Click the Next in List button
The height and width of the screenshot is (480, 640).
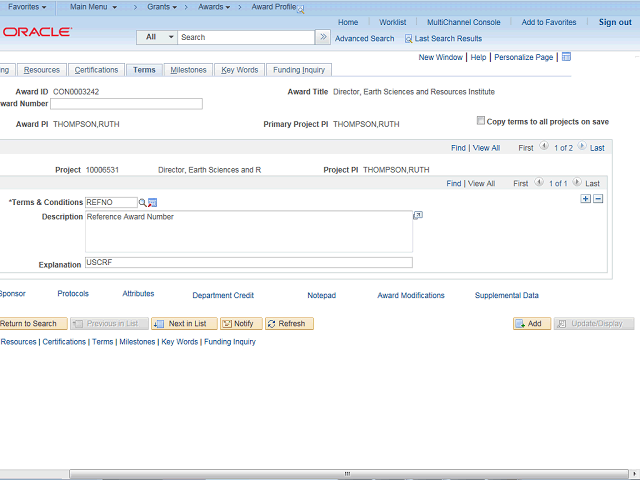click(184, 324)
